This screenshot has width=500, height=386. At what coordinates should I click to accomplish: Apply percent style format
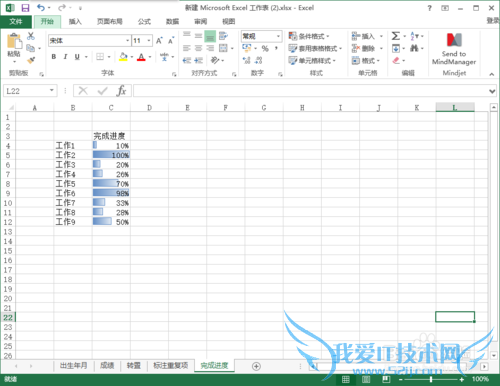point(265,49)
